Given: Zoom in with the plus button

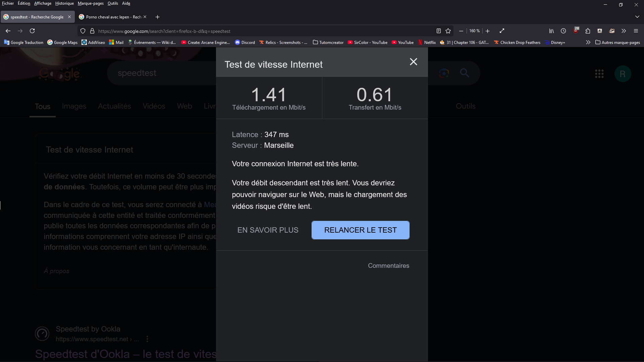Looking at the screenshot, I should 488,31.
